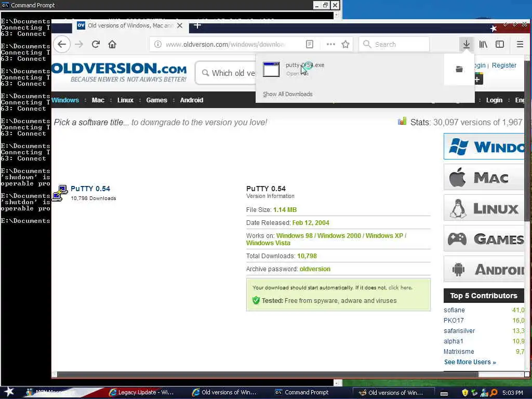Toggle reader view icon in address bar
The width and height of the screenshot is (532, 399).
pos(310,45)
